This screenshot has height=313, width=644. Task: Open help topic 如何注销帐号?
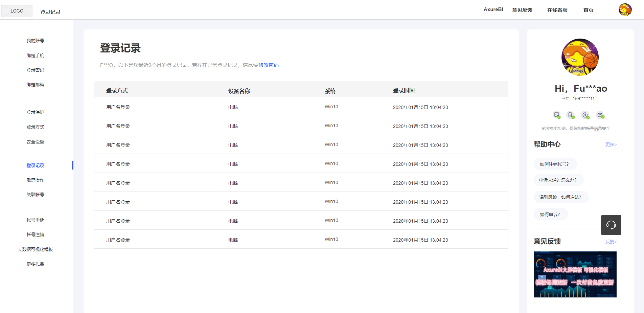[555, 164]
